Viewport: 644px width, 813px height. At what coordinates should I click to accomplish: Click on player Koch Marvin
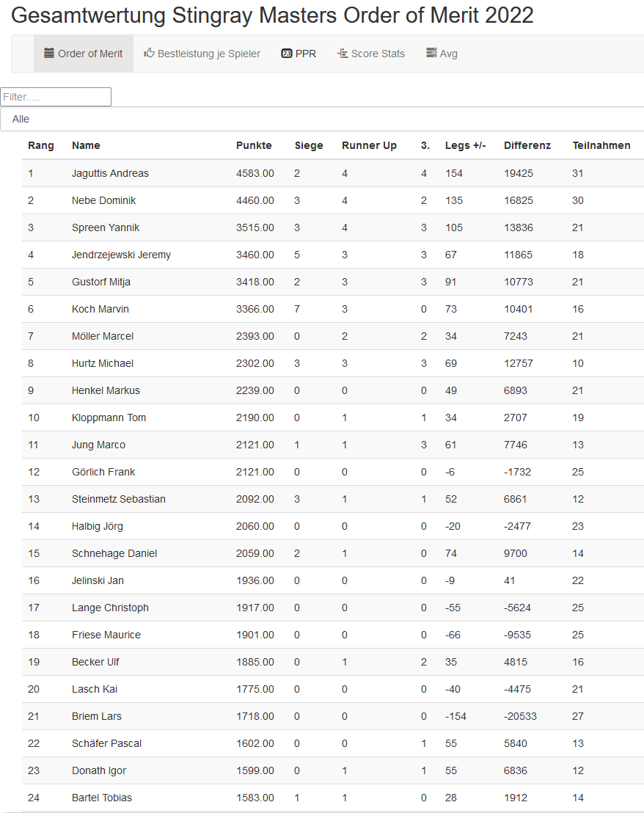point(100,309)
